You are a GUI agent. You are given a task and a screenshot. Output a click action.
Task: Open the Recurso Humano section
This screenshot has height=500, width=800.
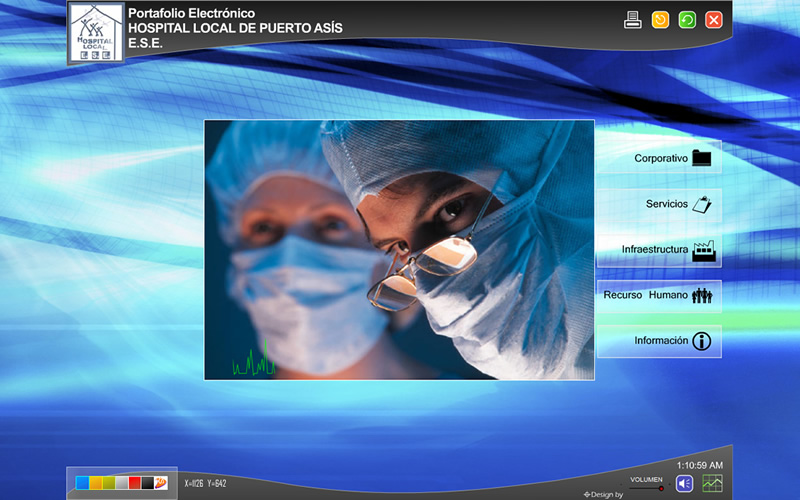point(659,296)
